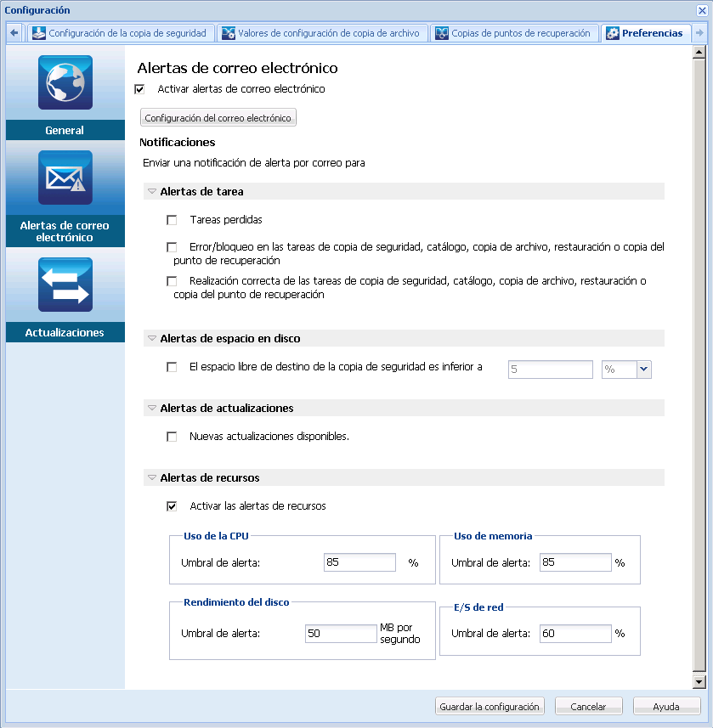Click the scrollbar down arrow

(699, 681)
